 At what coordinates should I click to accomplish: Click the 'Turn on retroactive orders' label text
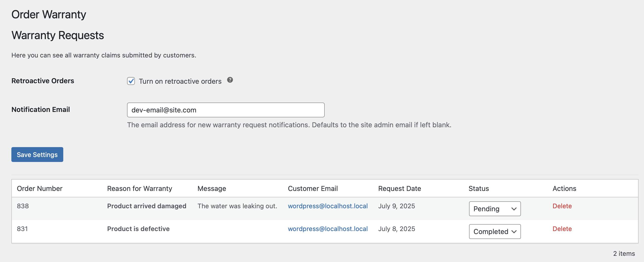(x=180, y=81)
